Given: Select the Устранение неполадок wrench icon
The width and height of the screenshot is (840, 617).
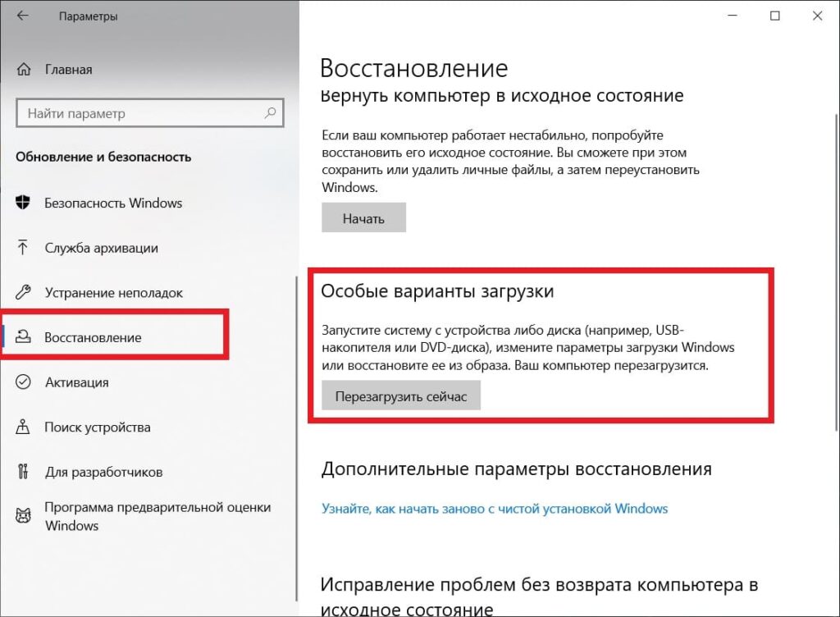Looking at the screenshot, I should [23, 292].
